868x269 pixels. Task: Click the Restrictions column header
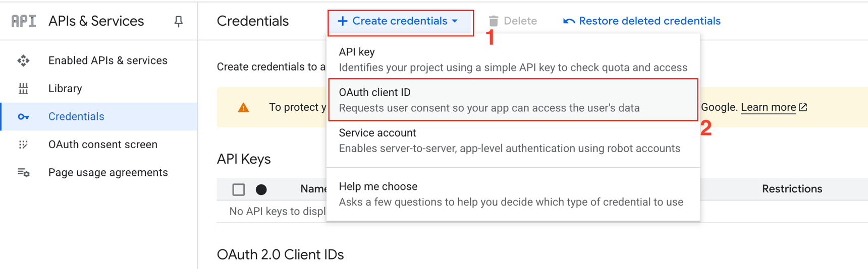[791, 189]
